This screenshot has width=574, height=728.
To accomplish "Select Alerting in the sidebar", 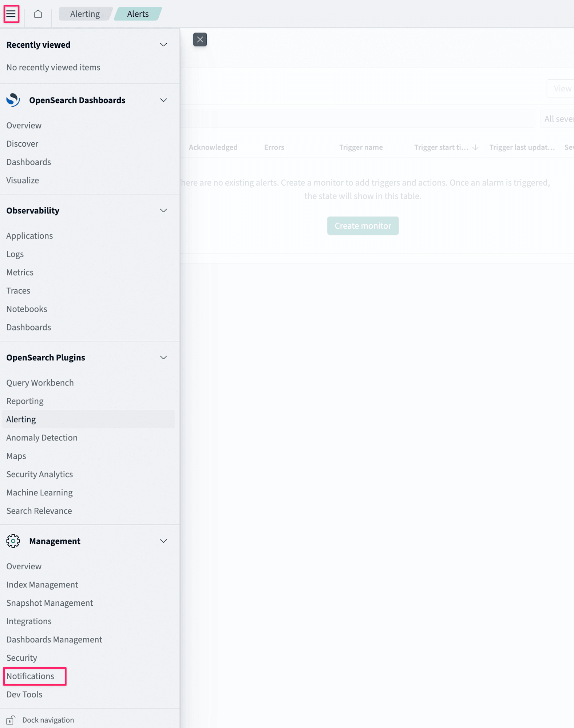I will [88, 419].
